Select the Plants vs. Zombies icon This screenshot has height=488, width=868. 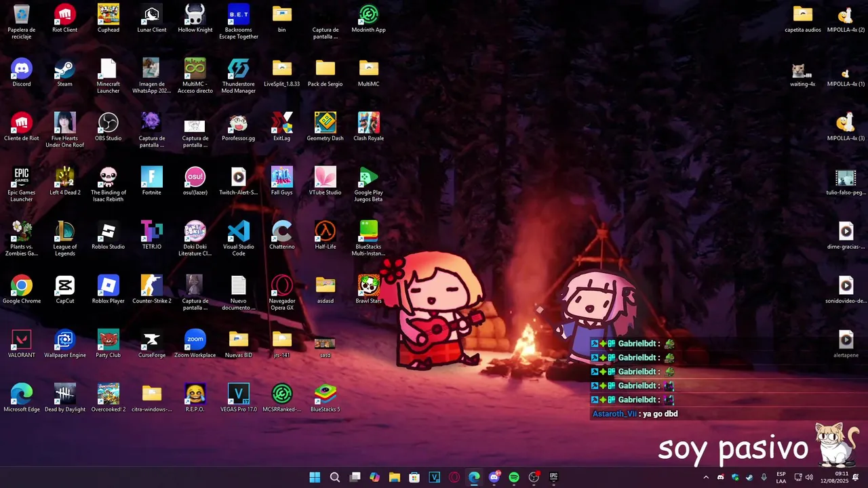point(22,238)
